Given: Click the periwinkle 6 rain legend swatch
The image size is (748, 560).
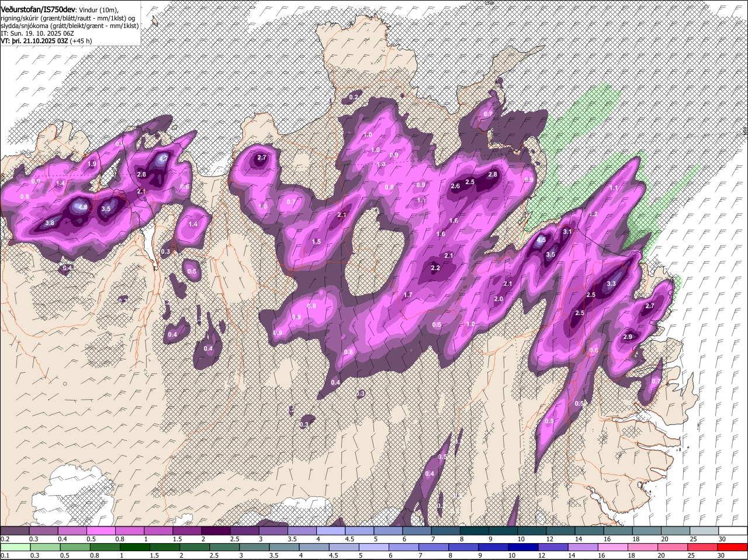Looking at the screenshot, I should pos(405,547).
